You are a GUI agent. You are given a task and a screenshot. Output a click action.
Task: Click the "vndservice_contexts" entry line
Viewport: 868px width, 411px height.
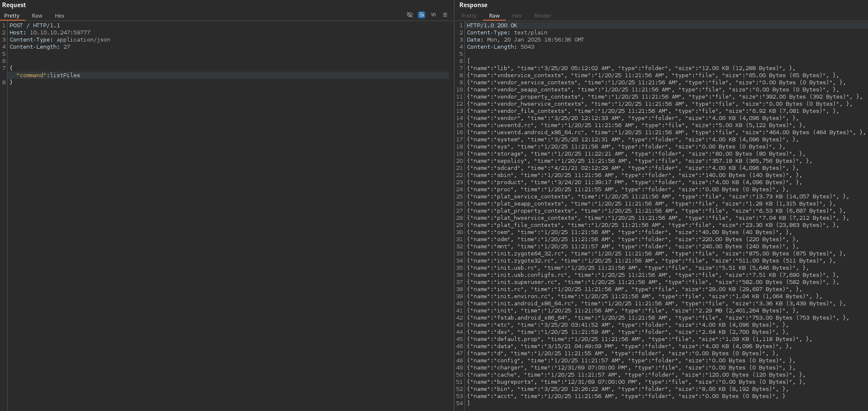(653, 75)
